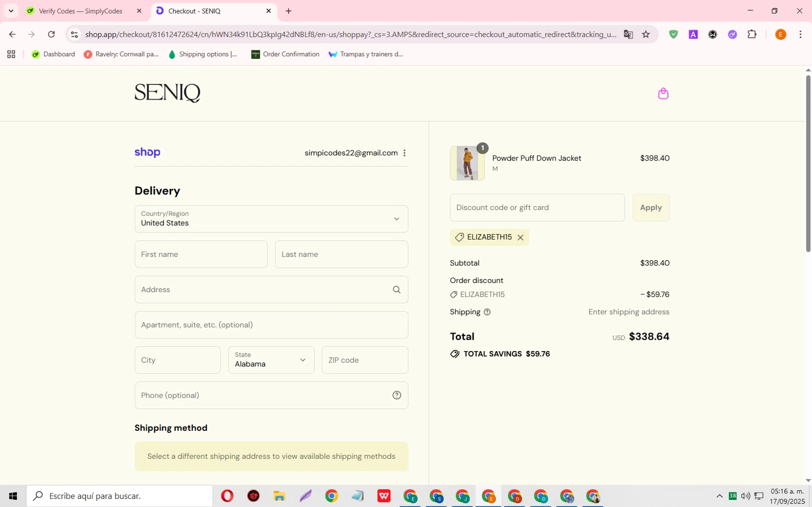Focus the Discount code or gift card field

[x=537, y=207]
